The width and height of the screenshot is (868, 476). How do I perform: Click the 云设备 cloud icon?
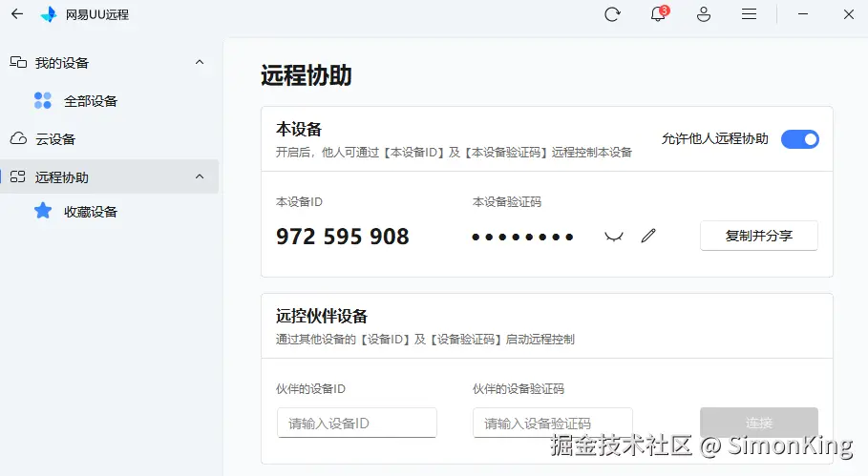tap(18, 138)
